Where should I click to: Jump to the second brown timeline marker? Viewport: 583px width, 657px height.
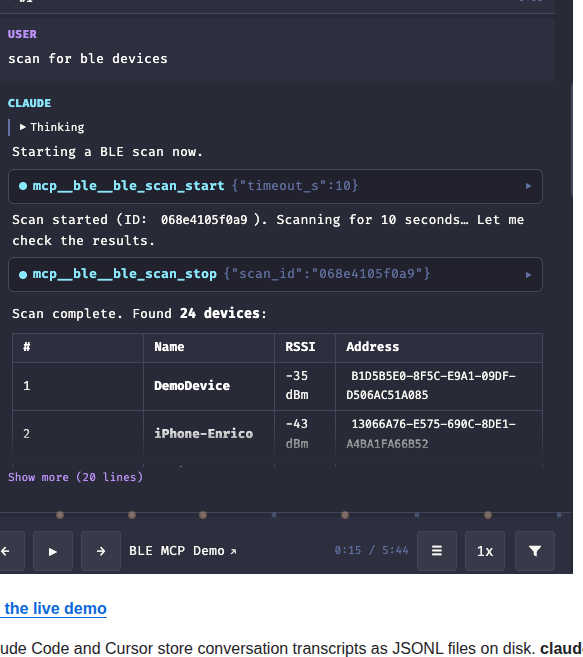click(x=132, y=515)
